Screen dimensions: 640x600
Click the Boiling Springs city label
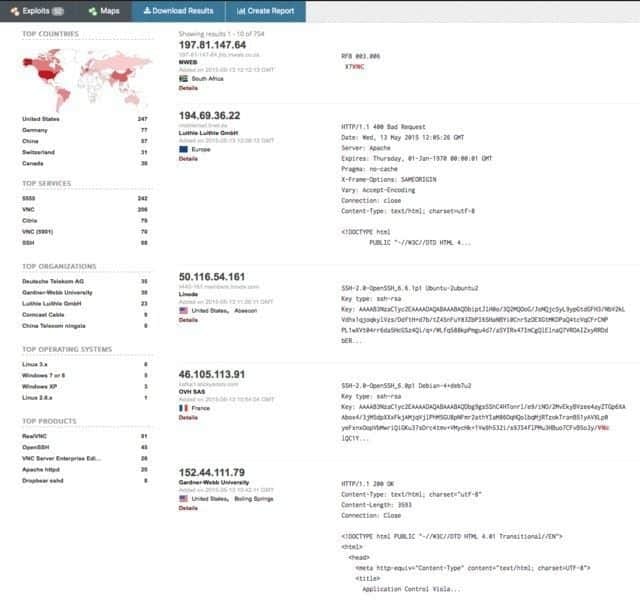[253, 499]
